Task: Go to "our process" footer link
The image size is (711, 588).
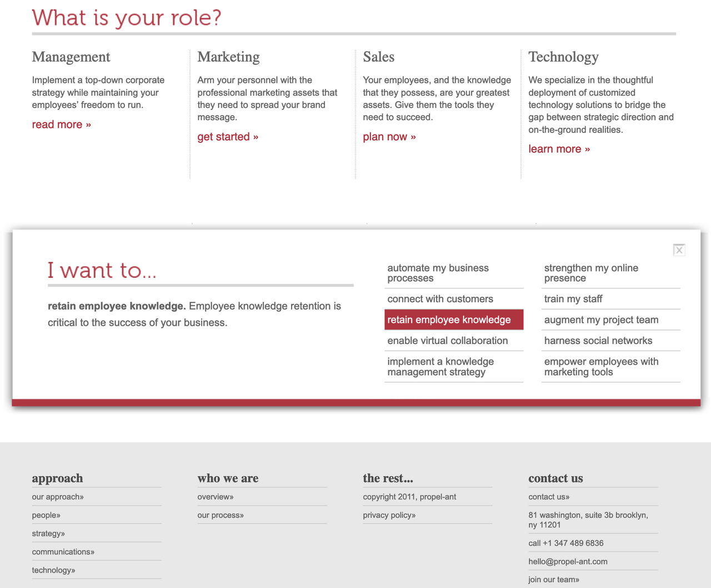Action: pyautogui.click(x=221, y=515)
